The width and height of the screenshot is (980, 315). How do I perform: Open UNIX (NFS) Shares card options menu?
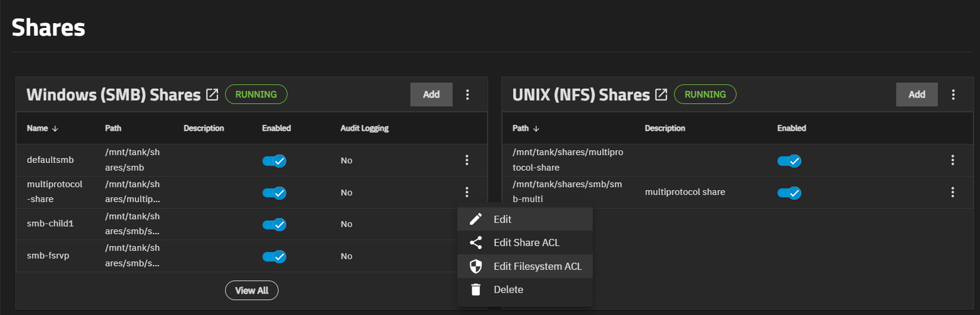coord(953,94)
